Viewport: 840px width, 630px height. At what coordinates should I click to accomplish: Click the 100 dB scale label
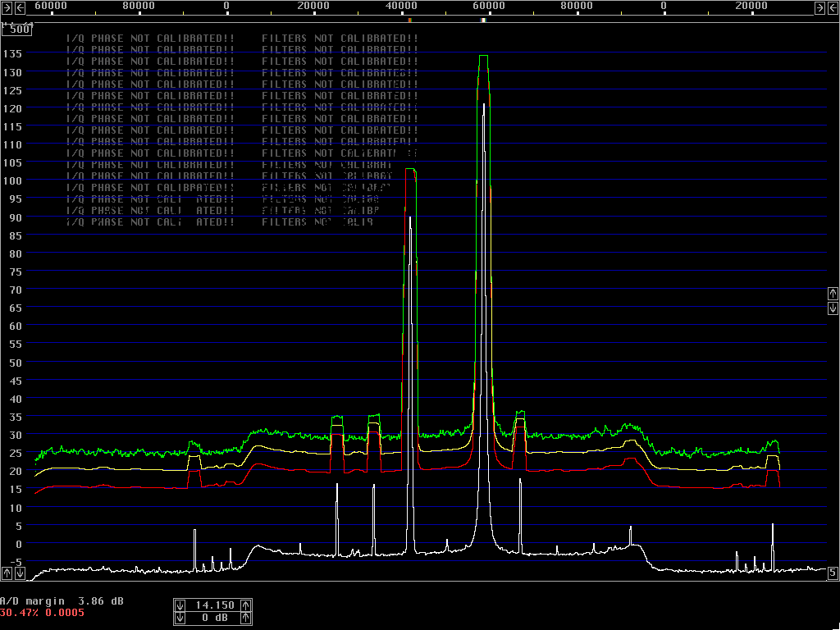(x=12, y=180)
